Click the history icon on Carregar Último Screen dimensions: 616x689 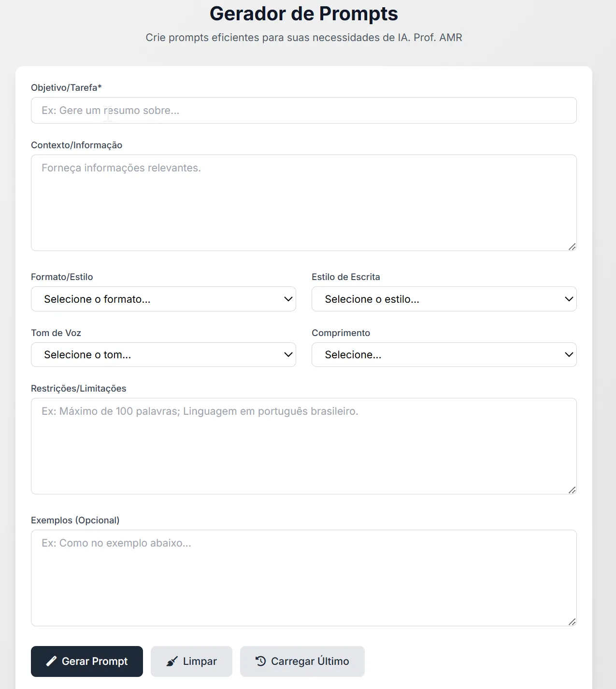click(x=261, y=661)
